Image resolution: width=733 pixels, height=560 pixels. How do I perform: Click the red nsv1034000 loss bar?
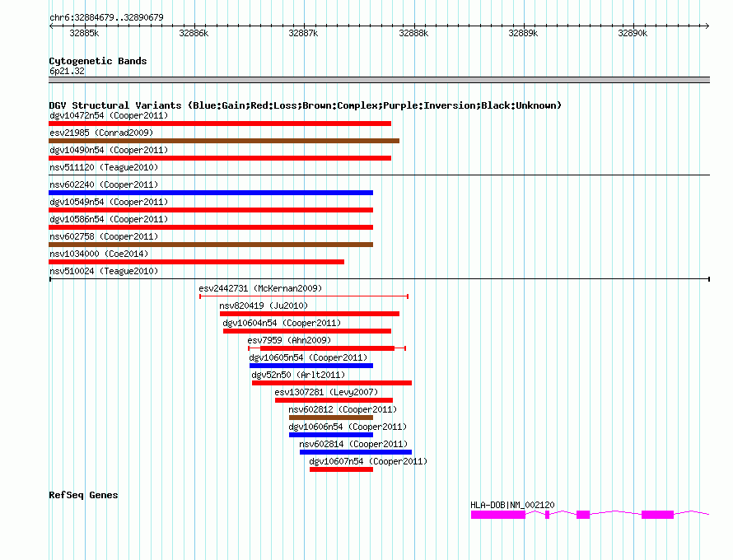point(196,262)
